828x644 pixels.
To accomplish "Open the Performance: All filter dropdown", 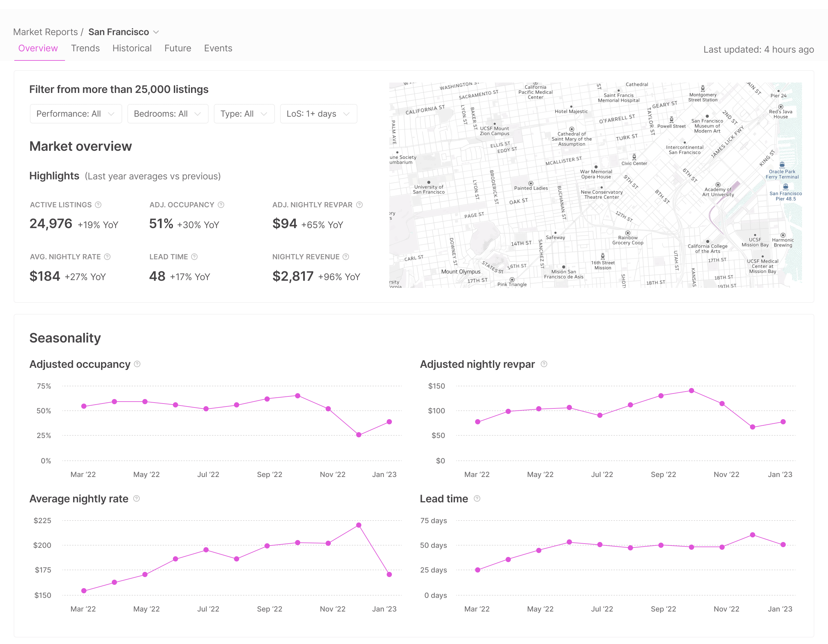I will tap(76, 114).
